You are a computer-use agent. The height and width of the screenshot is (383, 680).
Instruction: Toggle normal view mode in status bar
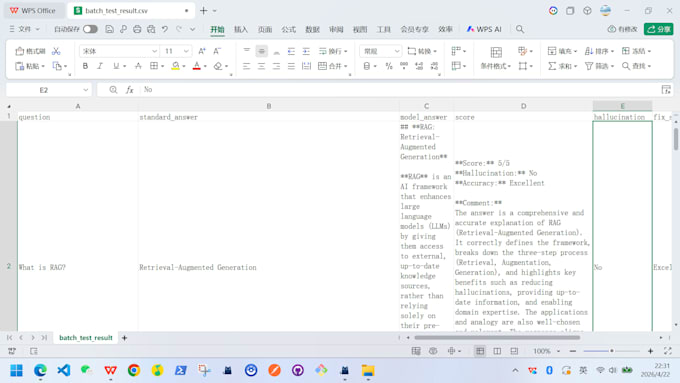(x=480, y=351)
